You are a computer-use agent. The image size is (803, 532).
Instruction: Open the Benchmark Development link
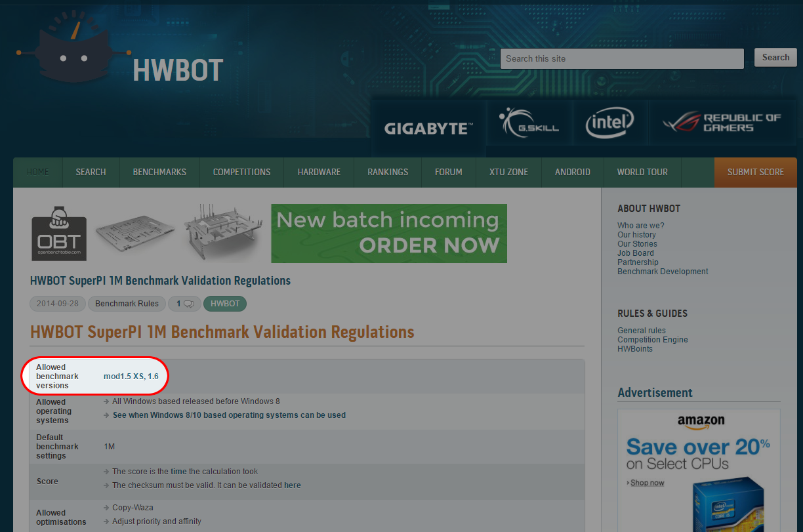point(663,272)
